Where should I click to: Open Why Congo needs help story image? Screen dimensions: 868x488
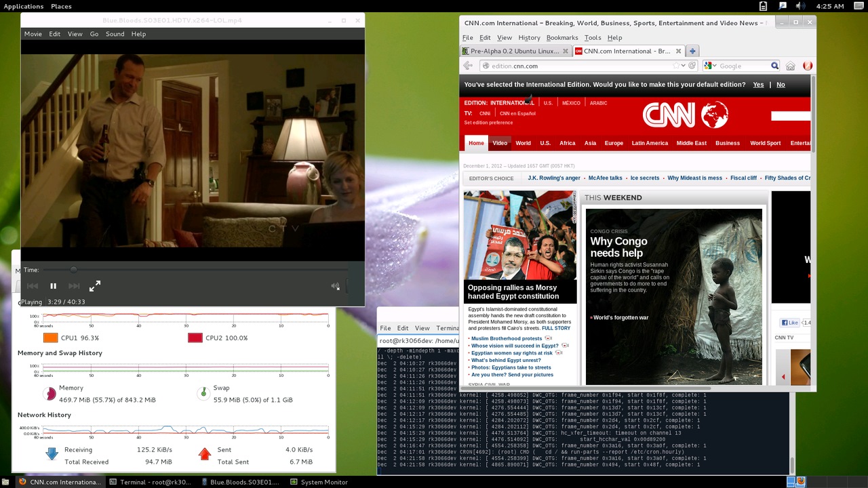point(674,297)
